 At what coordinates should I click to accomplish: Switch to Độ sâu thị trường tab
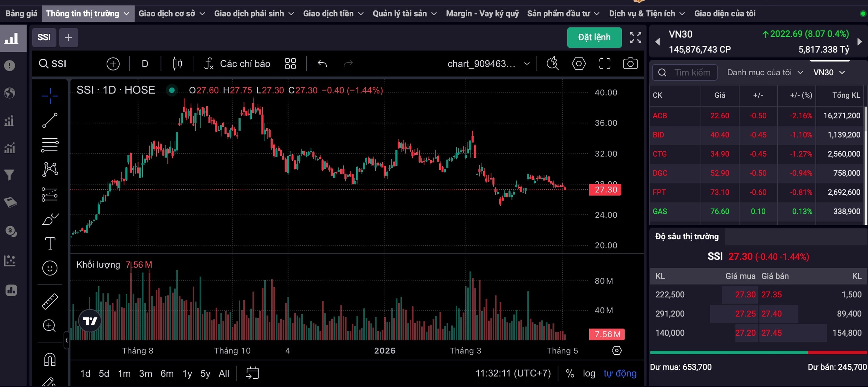click(x=687, y=237)
